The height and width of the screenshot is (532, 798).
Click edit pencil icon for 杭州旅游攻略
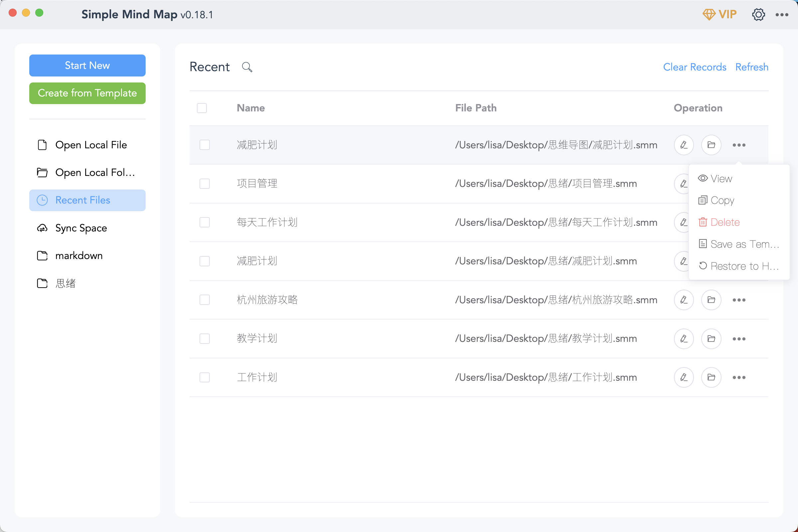[684, 300]
